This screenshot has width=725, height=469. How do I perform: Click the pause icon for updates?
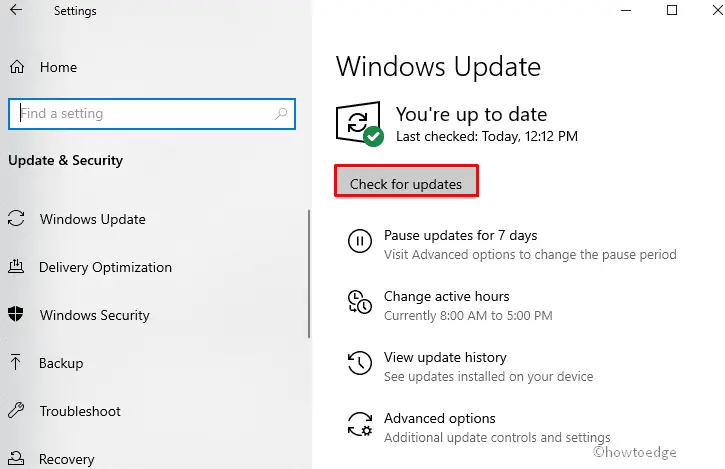359,241
